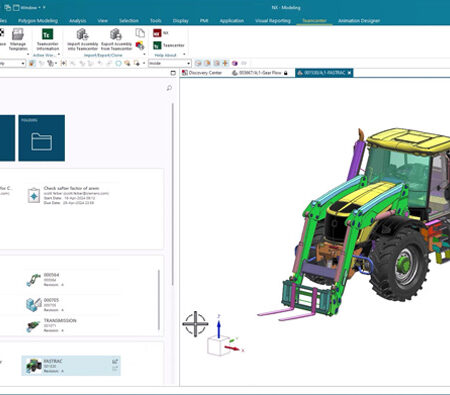
Task: Click the view triad cube in viewport
Action: (x=218, y=346)
